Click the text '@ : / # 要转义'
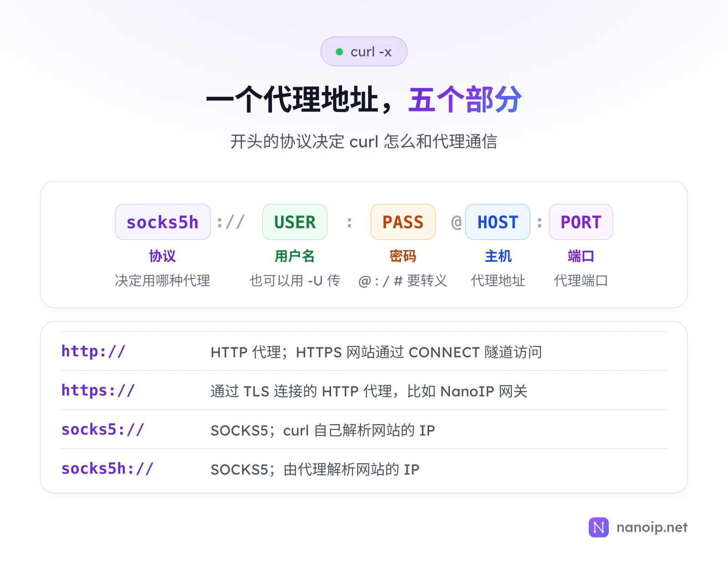Screen dimensions: 728x561 pos(403,280)
